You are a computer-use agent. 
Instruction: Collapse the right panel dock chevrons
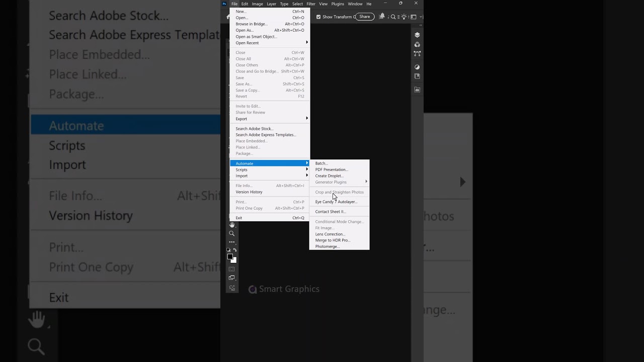click(x=421, y=25)
